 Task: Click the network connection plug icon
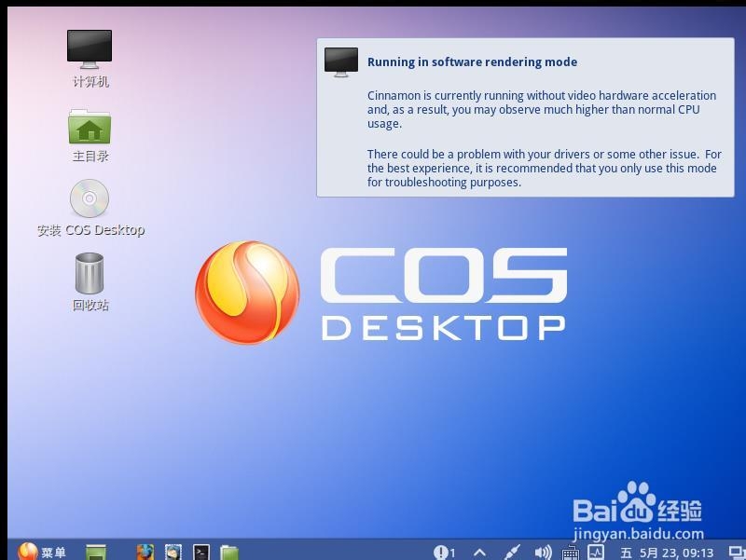512,553
